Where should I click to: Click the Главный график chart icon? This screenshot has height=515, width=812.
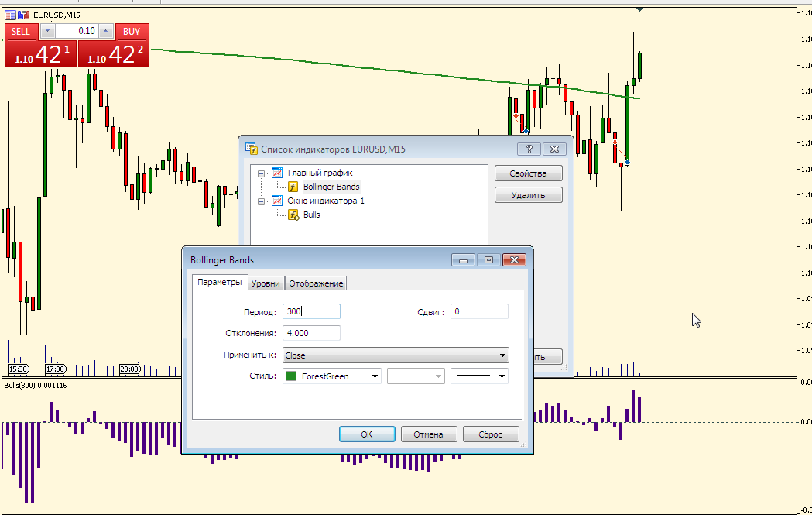point(277,173)
